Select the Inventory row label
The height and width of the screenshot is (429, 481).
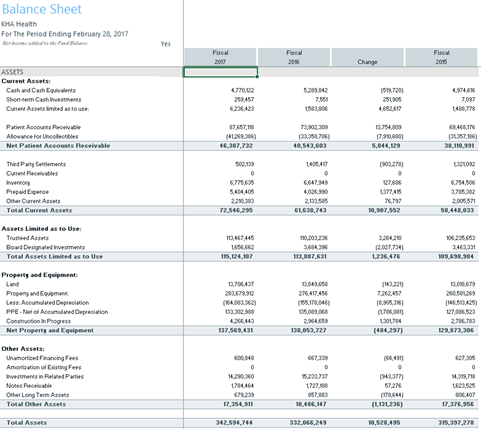[18, 183]
